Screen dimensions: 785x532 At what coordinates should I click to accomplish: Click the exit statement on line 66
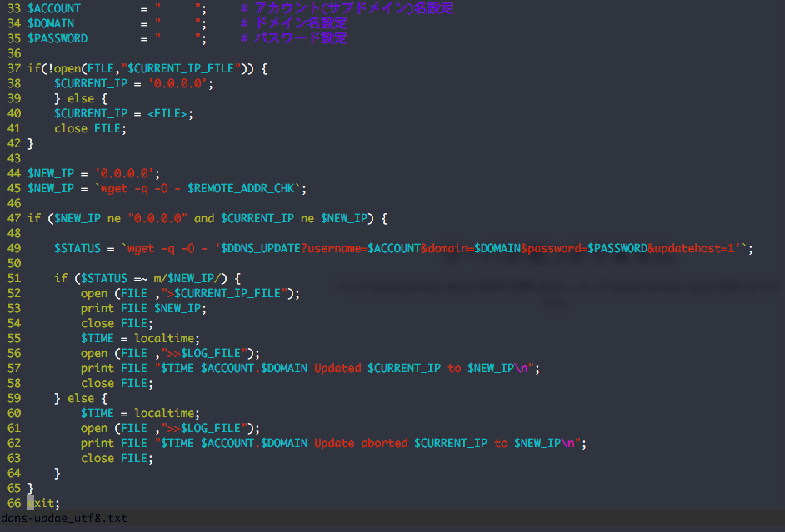click(x=41, y=503)
